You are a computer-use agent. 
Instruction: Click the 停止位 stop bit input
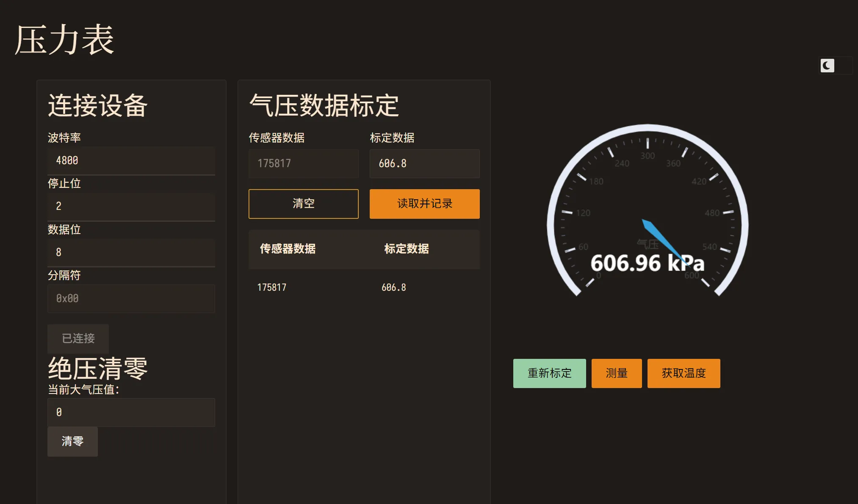click(131, 207)
